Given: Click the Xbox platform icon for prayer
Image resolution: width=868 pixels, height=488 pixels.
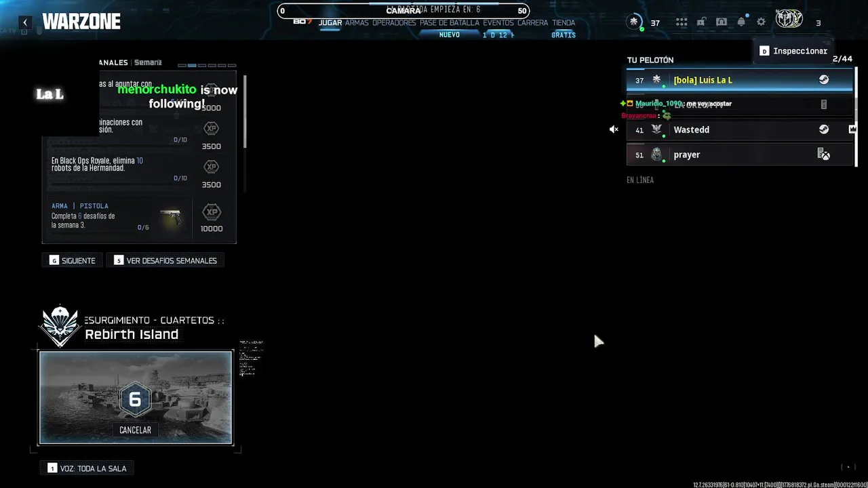Looking at the screenshot, I should [823, 155].
